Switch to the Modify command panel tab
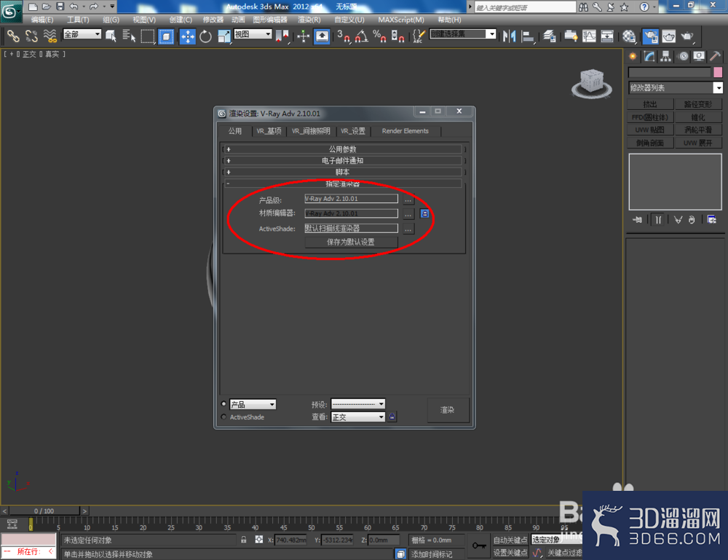The height and width of the screenshot is (560, 728). coord(649,56)
